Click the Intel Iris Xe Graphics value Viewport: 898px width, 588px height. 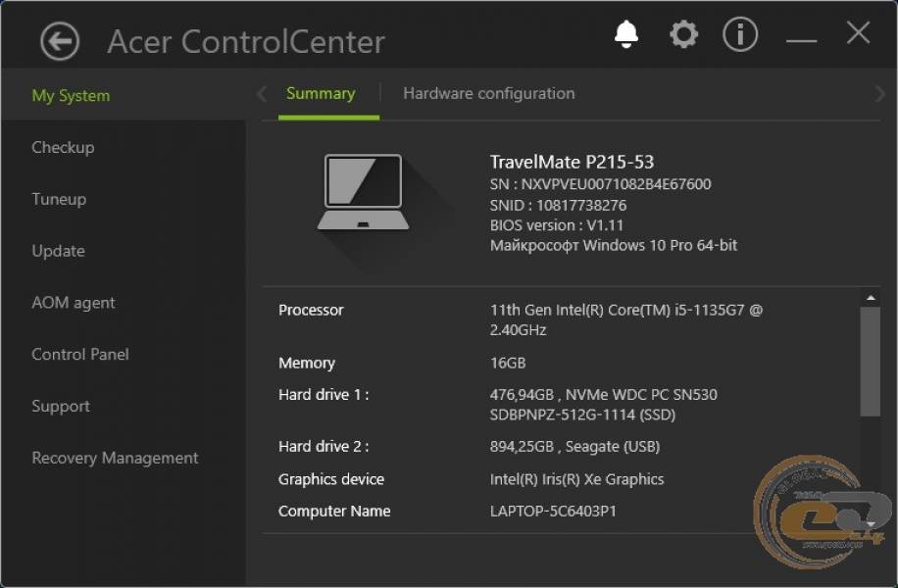[576, 479]
